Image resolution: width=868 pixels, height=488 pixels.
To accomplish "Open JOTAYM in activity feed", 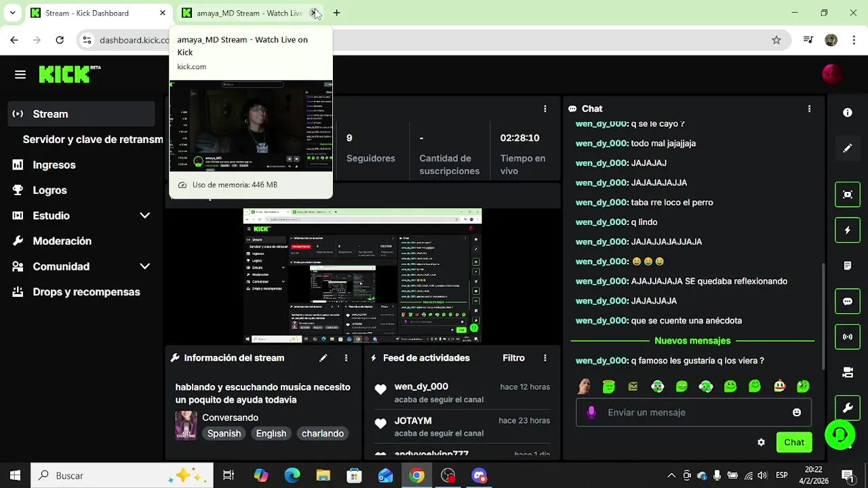I will pyautogui.click(x=413, y=421).
